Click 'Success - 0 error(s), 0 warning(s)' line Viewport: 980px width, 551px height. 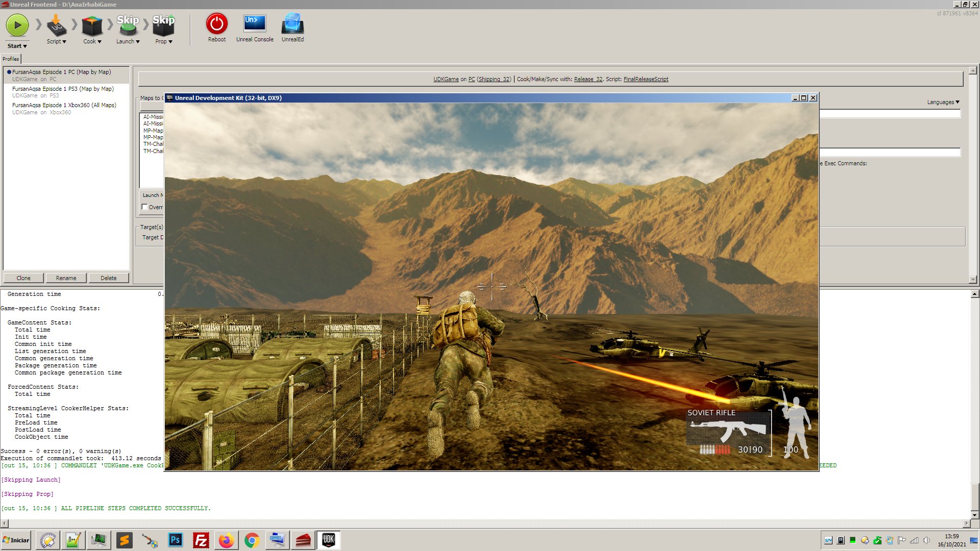tap(61, 452)
